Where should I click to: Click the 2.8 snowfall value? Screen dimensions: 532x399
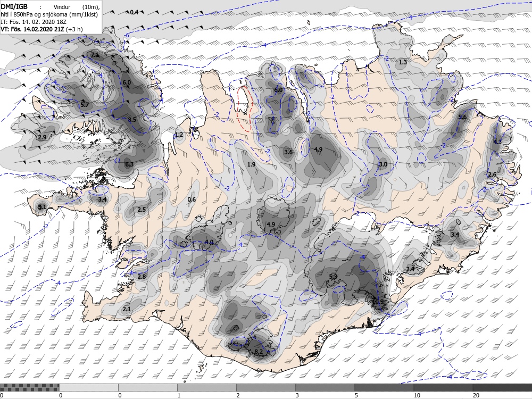(142, 277)
